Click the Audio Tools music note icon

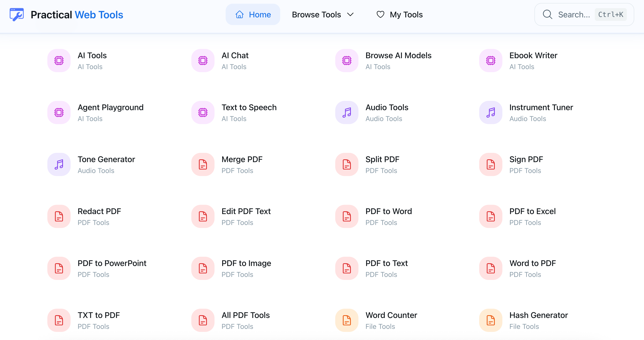click(x=347, y=113)
